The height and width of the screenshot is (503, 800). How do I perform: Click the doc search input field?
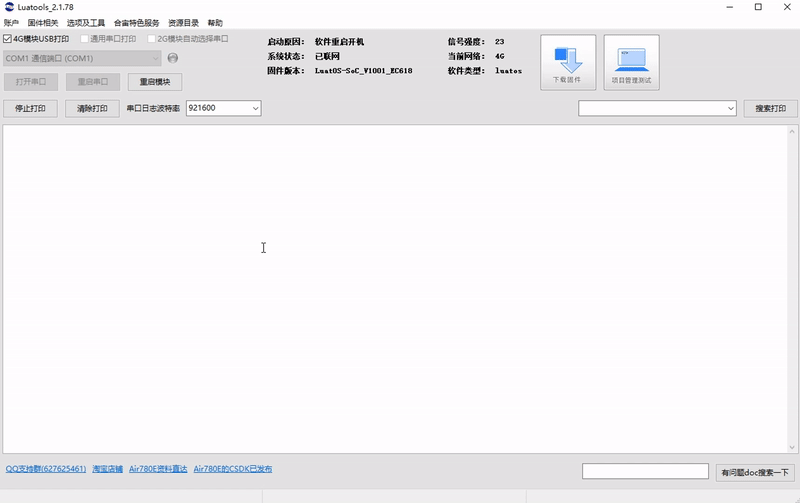point(645,471)
